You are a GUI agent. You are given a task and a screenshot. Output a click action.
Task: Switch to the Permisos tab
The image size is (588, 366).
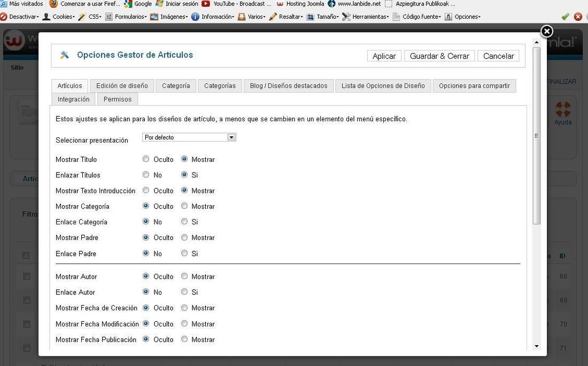118,99
